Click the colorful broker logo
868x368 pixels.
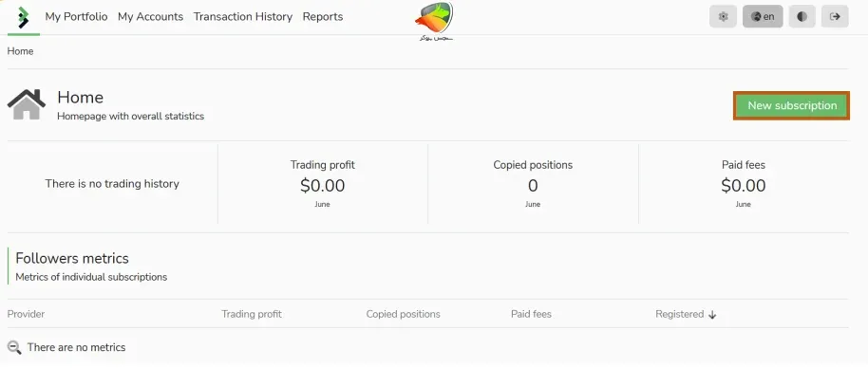click(434, 21)
